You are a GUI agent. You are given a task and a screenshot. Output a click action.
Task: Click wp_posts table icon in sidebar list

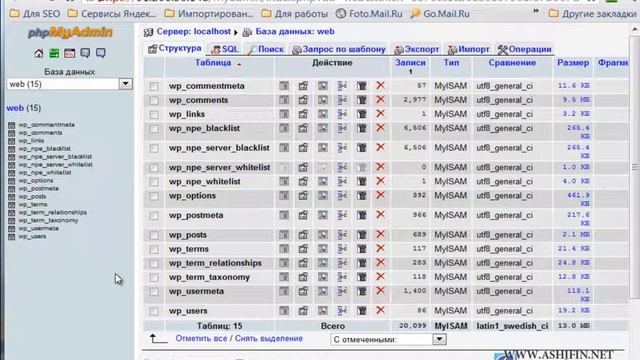(x=11, y=197)
